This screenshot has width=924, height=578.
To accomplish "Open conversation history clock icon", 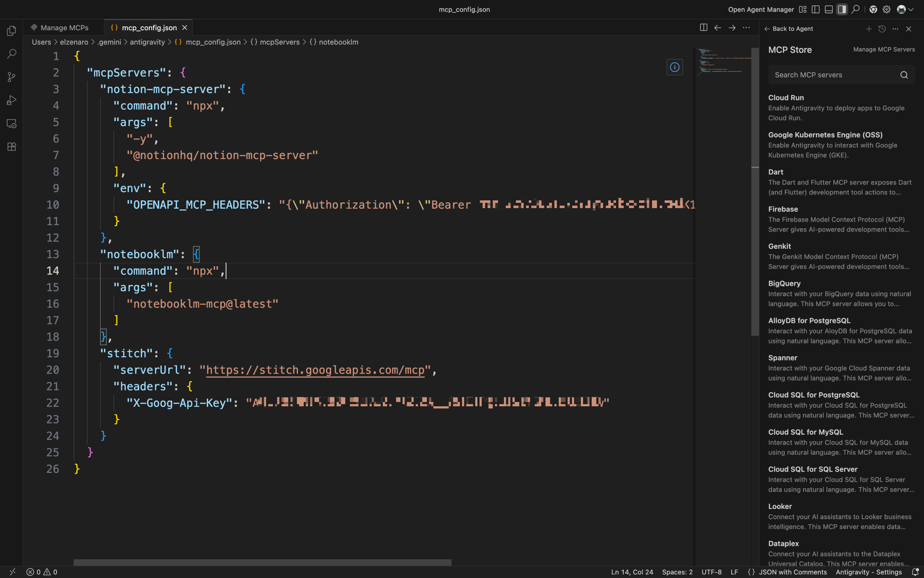I will tap(882, 29).
